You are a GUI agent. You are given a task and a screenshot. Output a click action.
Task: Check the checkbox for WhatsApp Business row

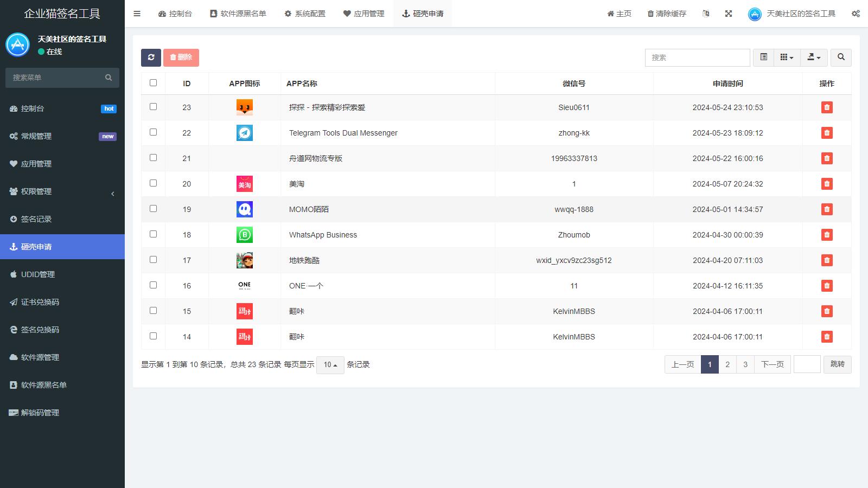(154, 234)
